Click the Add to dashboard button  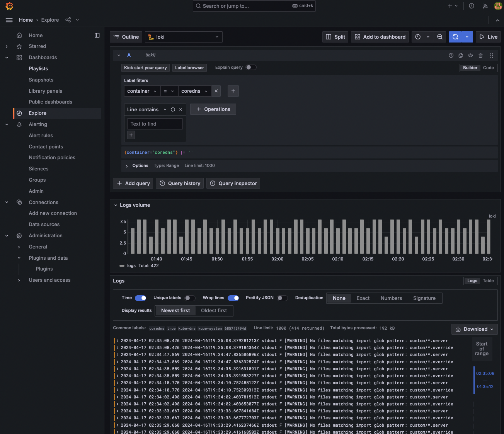pos(380,37)
